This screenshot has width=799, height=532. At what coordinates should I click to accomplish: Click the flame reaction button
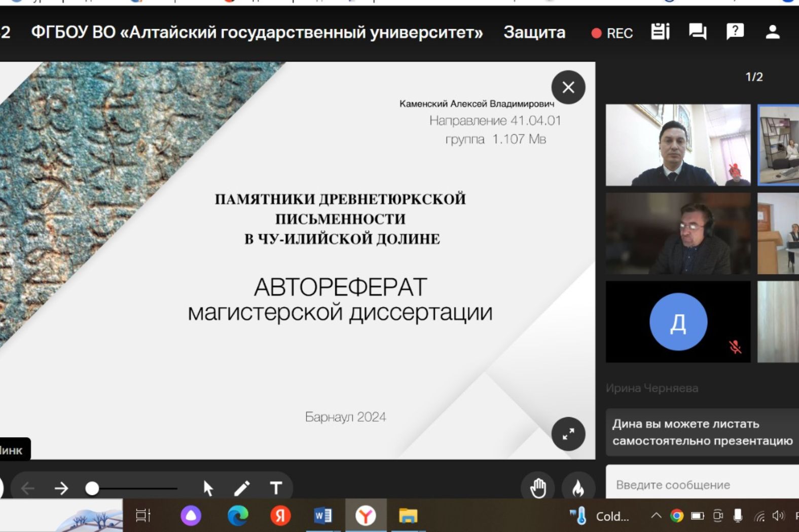coord(578,488)
